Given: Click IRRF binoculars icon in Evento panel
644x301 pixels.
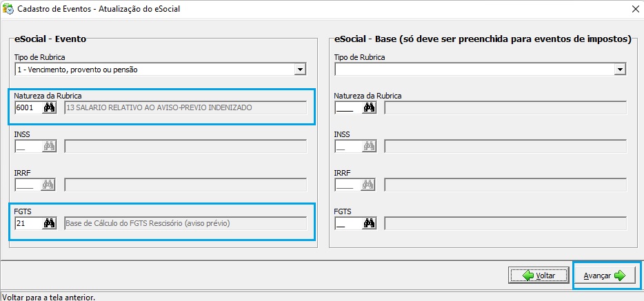Looking at the screenshot, I should click(48, 185).
